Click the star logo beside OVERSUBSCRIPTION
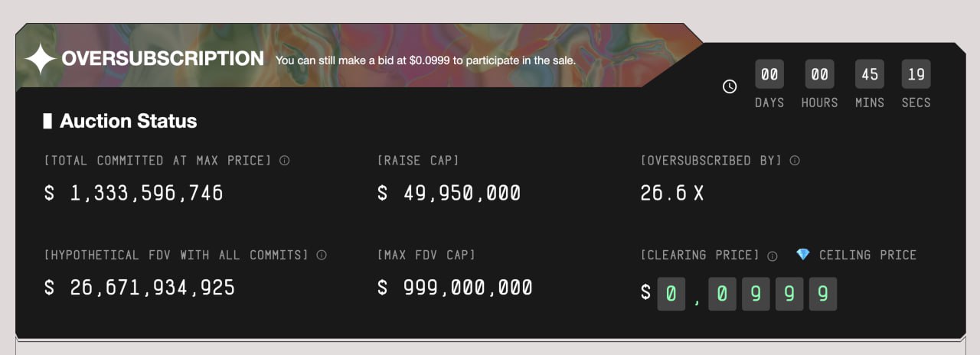This screenshot has height=355, width=980. (x=40, y=59)
